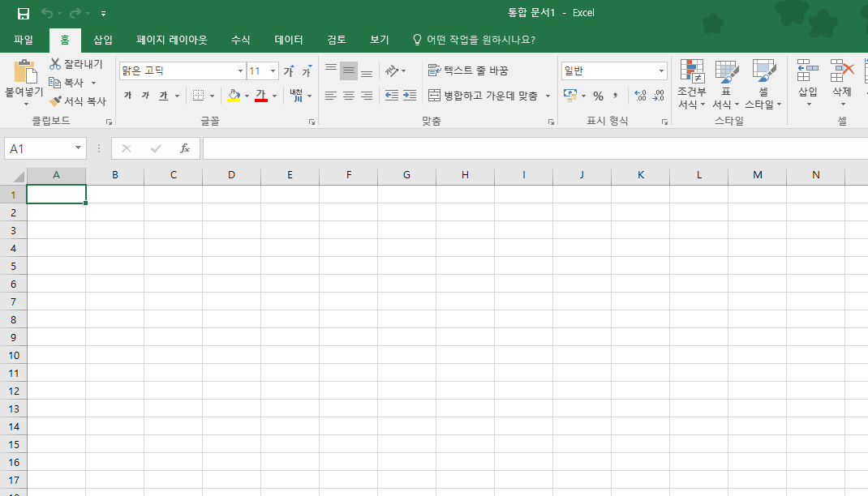The width and height of the screenshot is (868, 496).
Task: Click the Comma Style icon
Action: point(616,96)
